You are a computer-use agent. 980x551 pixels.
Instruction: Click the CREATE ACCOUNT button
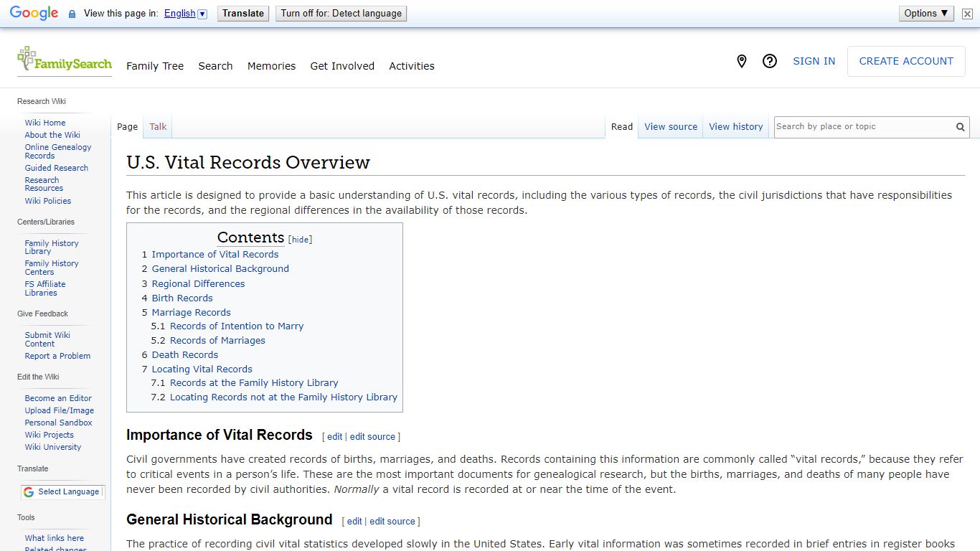coord(906,62)
